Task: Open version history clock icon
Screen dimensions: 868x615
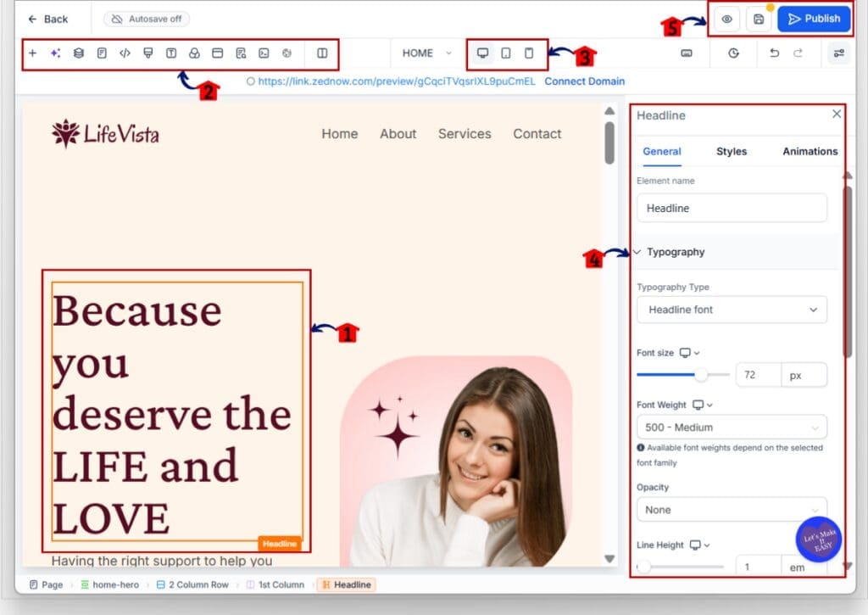Action: (x=733, y=53)
